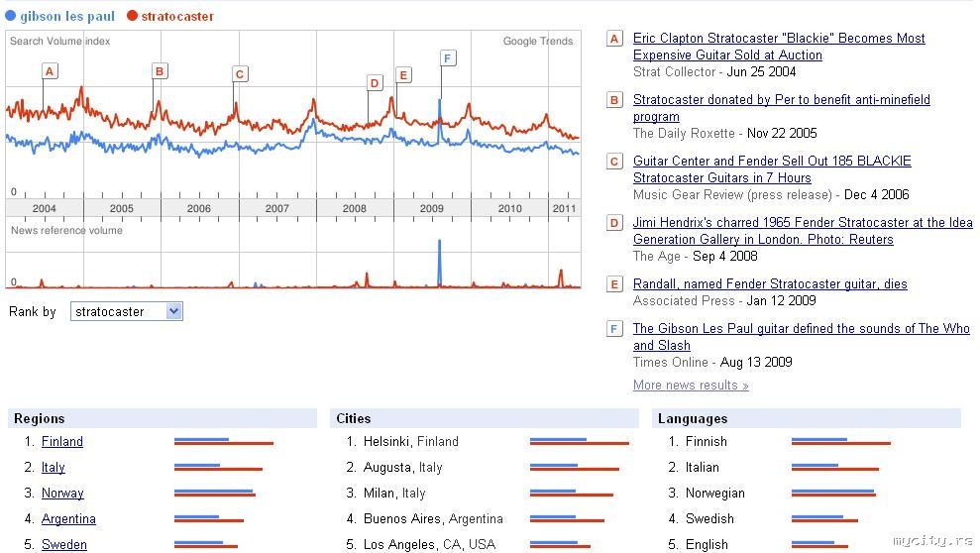Click the Cities section header
980x553 pixels.
pos(485,418)
